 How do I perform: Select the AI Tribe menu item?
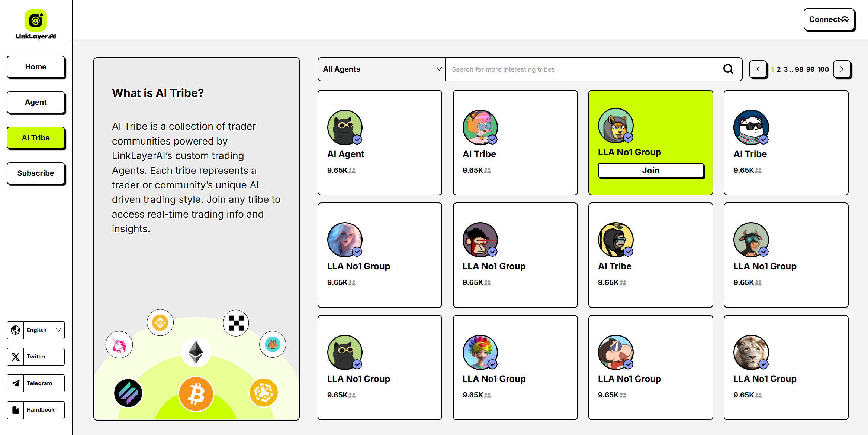[x=36, y=138]
